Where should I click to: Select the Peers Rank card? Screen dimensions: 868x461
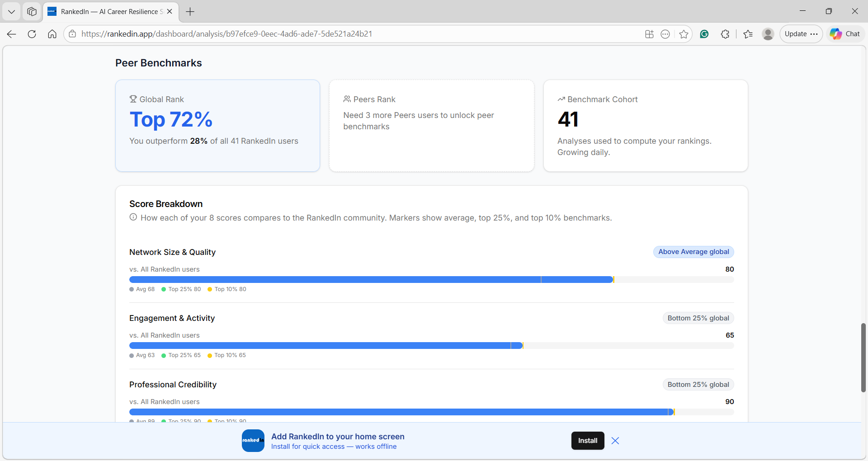pyautogui.click(x=432, y=126)
